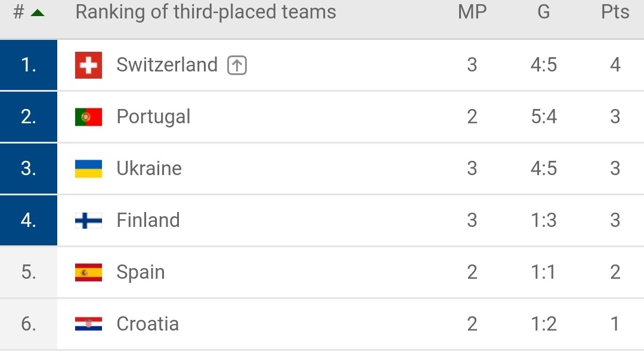Open the Finland team page

point(148,220)
